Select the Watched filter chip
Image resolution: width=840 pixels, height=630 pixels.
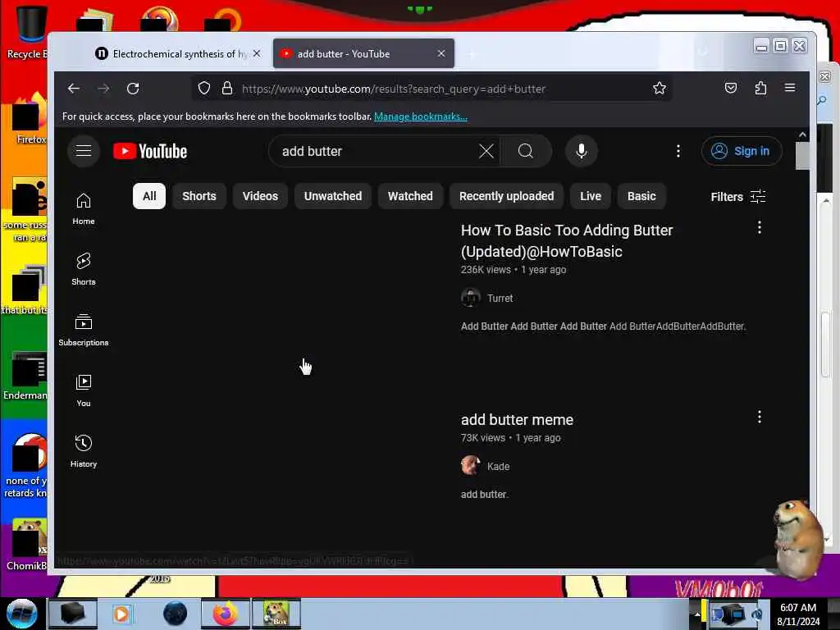(x=410, y=196)
